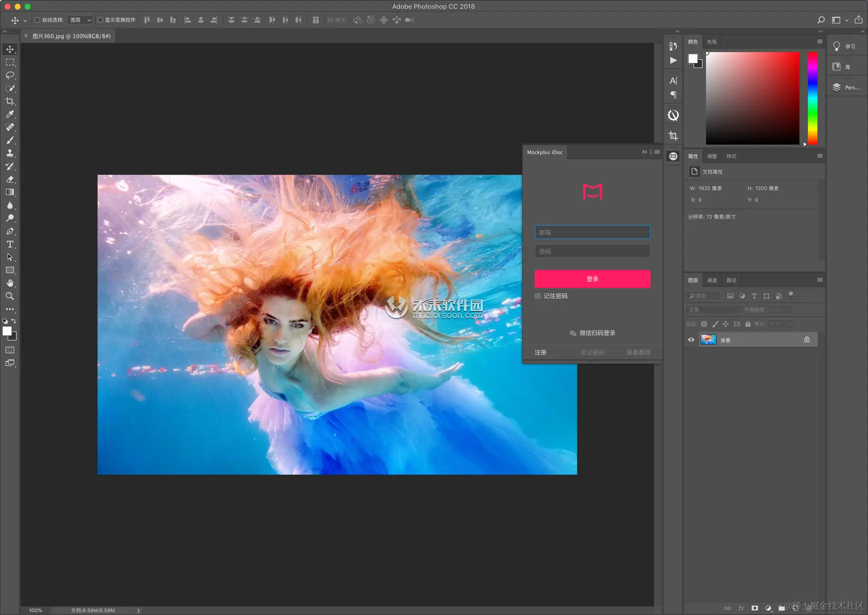Click the rainbow hue slider strip

point(813,98)
